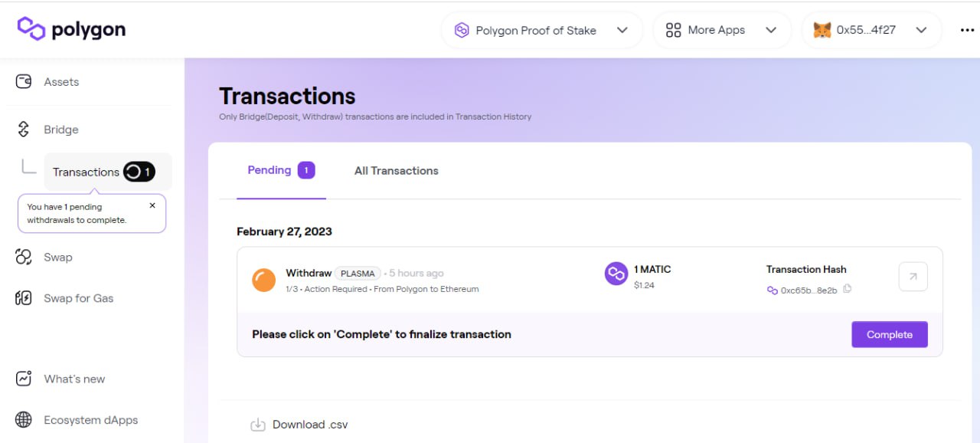Click the "Transactions" page heading
The height and width of the screenshot is (443, 980).
click(x=287, y=97)
